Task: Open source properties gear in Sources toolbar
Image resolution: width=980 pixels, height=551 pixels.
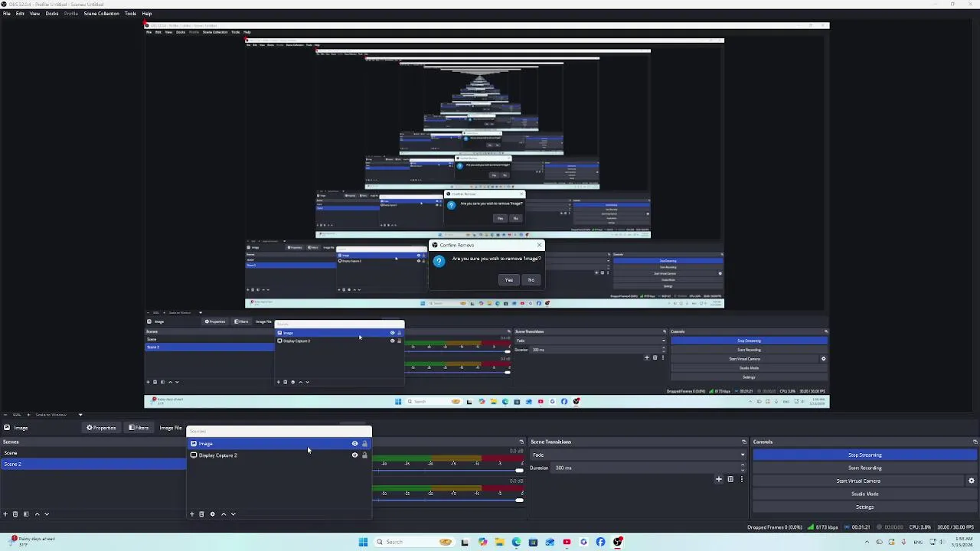Action: (x=213, y=514)
